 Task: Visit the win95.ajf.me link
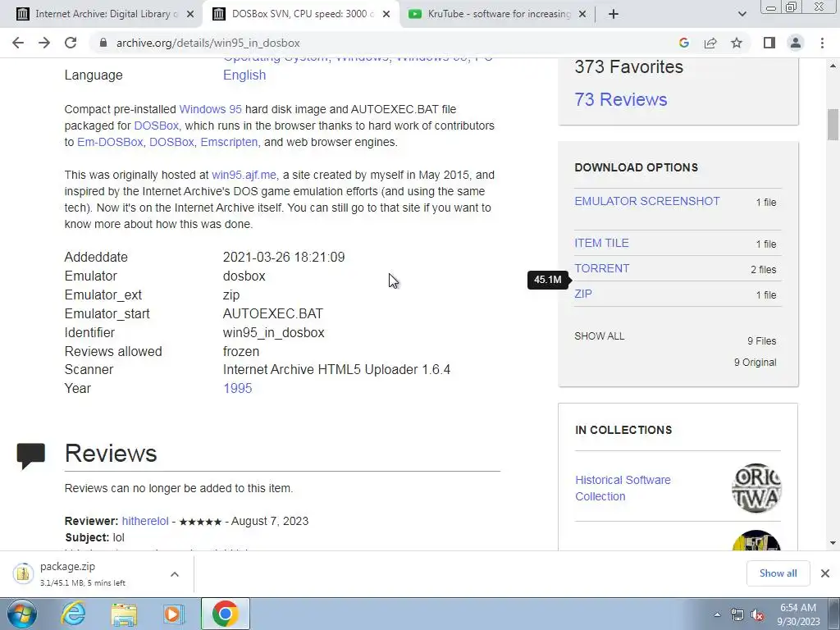tap(244, 176)
